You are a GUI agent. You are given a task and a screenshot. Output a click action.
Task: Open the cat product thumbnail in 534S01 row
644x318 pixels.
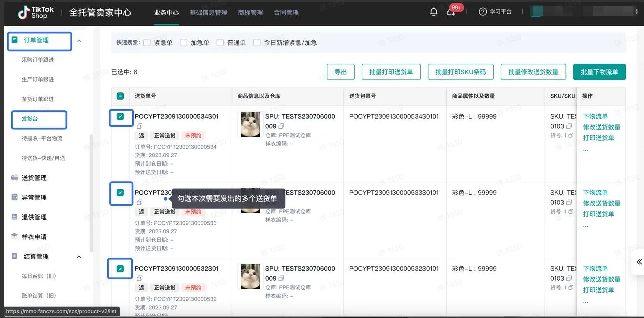point(251,124)
